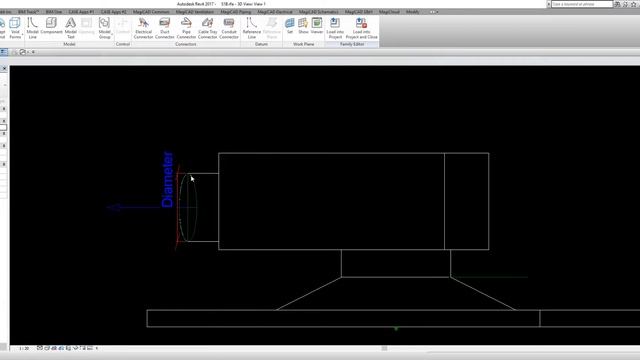
Task: Add a Pipe Connector
Action: 186,28
